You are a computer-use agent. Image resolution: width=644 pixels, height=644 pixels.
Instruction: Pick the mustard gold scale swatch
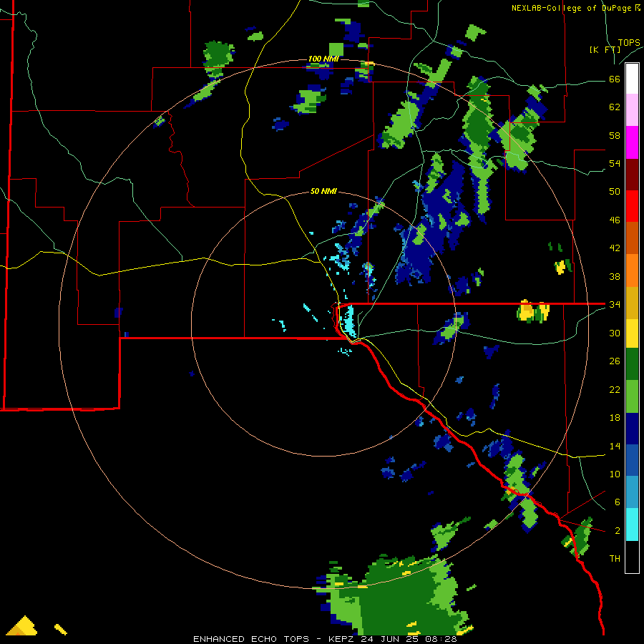coord(632,302)
